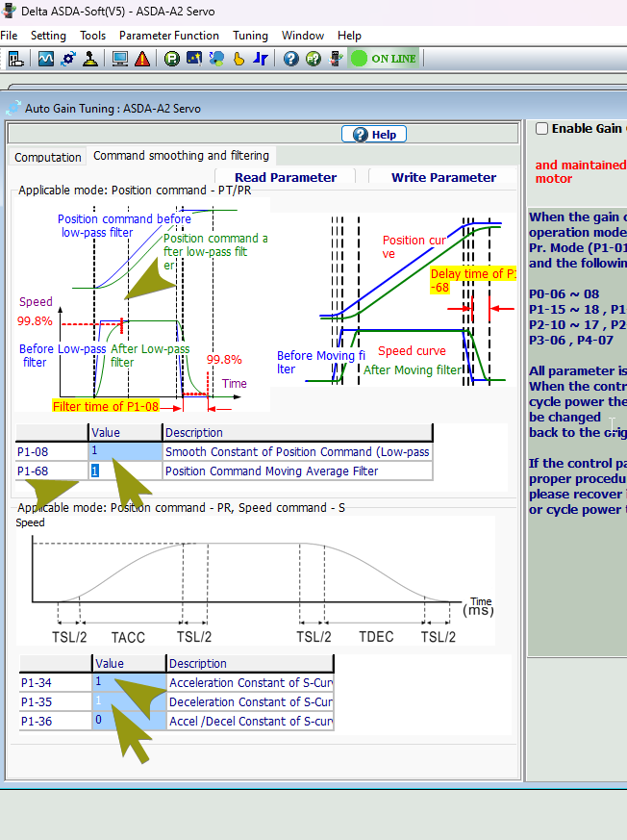Select the P1-68 value cell
The width and height of the screenshot is (627, 840).
pos(125,471)
